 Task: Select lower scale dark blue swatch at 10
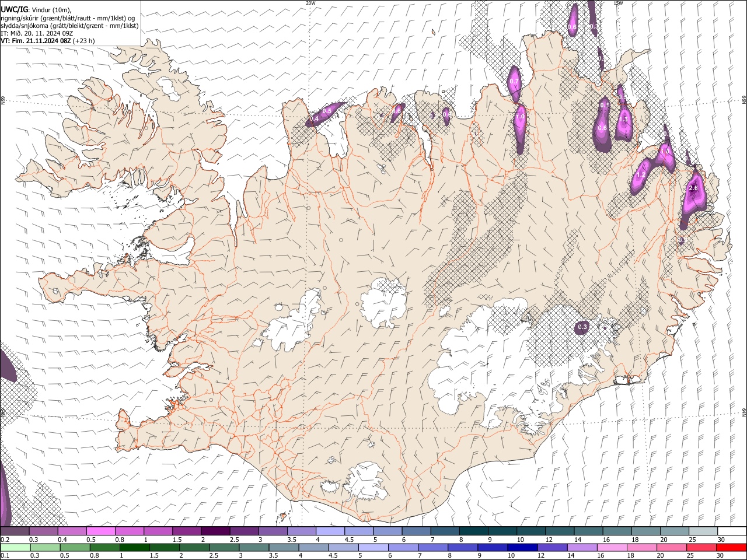pyautogui.click(x=522, y=547)
